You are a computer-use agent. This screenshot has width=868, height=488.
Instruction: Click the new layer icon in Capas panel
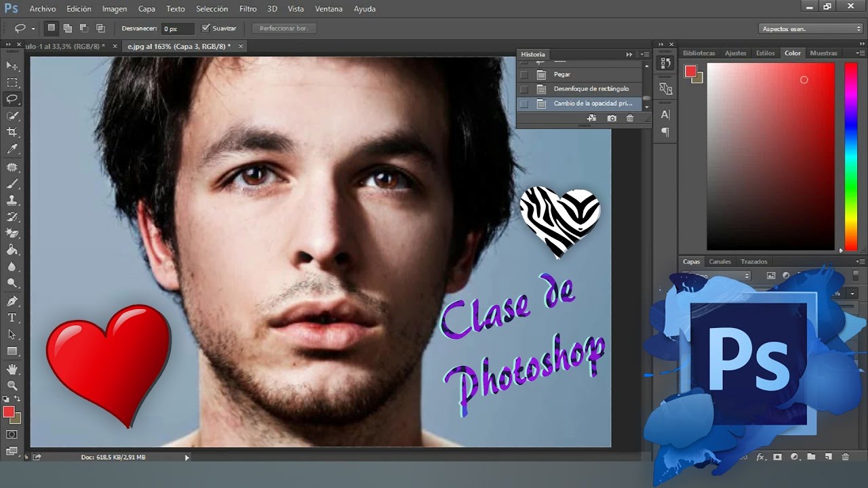[828, 457]
